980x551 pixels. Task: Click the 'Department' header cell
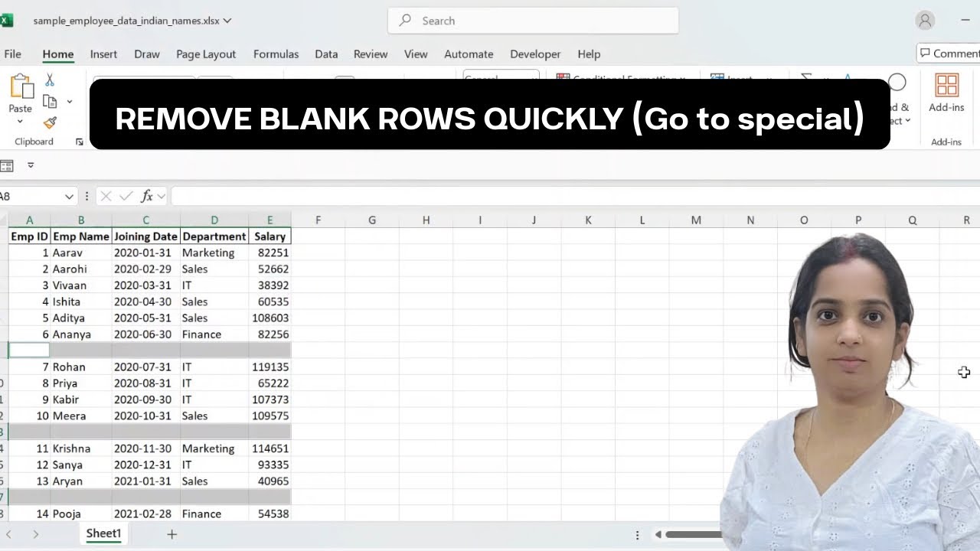point(214,236)
